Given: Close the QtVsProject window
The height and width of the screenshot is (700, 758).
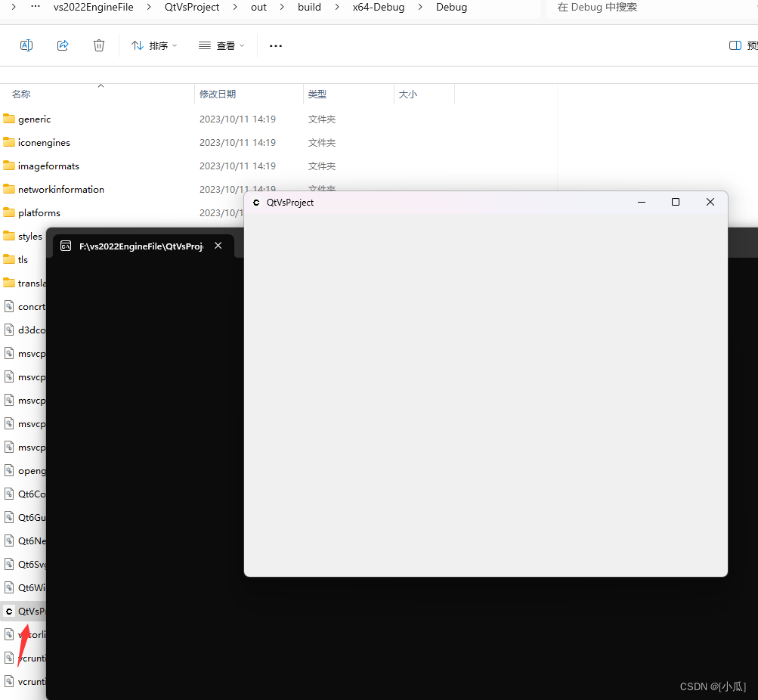Looking at the screenshot, I should pos(710,202).
